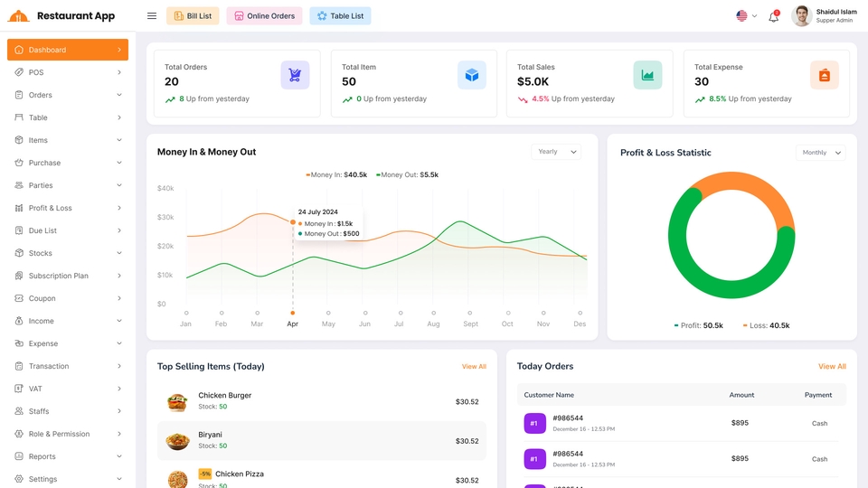Click the Total Item box icon
This screenshot has width=868, height=488.
pyautogui.click(x=471, y=75)
